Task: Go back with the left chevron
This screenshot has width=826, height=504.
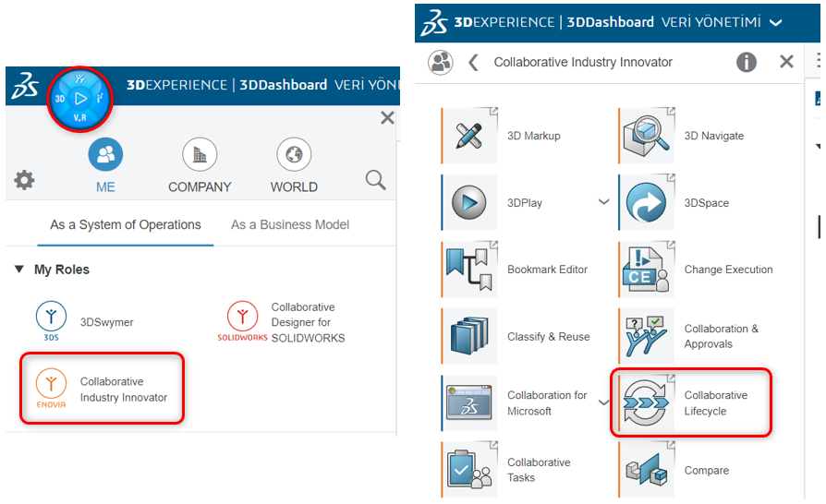Action: pyautogui.click(x=473, y=62)
